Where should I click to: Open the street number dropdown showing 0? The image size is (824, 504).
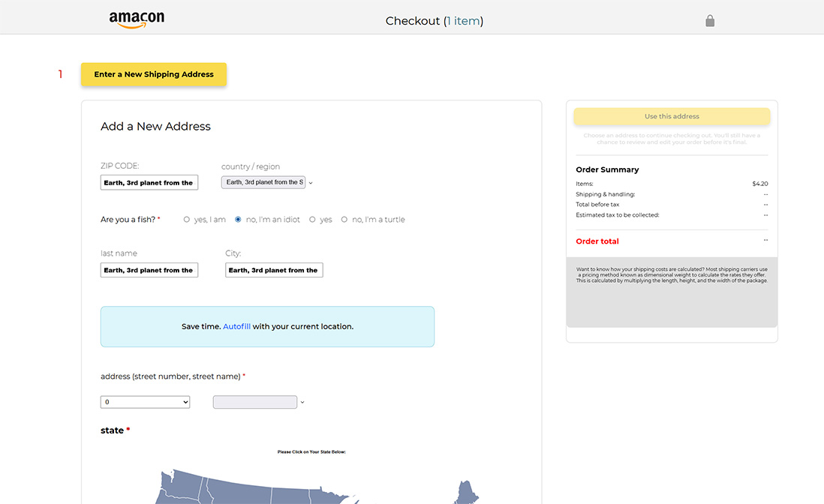pyautogui.click(x=145, y=402)
